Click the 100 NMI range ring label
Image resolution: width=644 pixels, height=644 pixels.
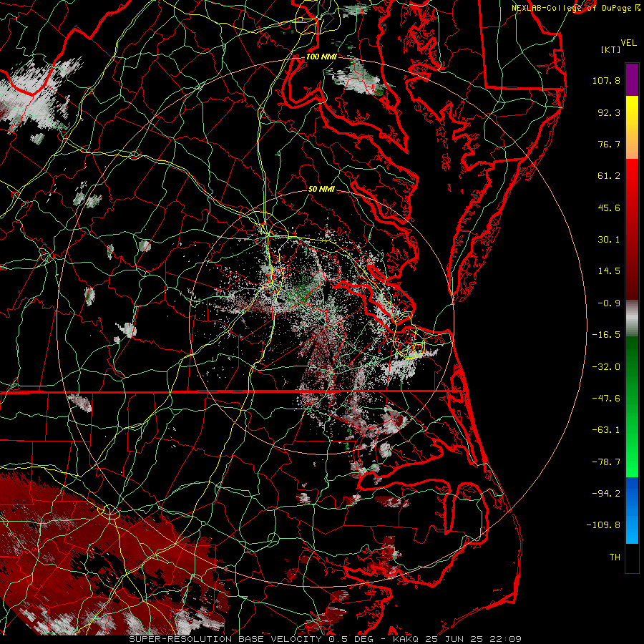[x=321, y=57]
